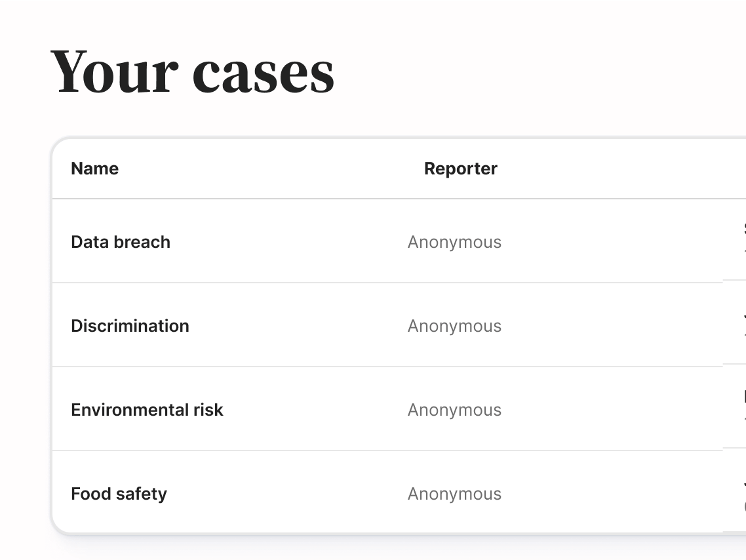Select the Anonymous reporter for Food safety
This screenshot has height=560, width=746.
tap(454, 493)
